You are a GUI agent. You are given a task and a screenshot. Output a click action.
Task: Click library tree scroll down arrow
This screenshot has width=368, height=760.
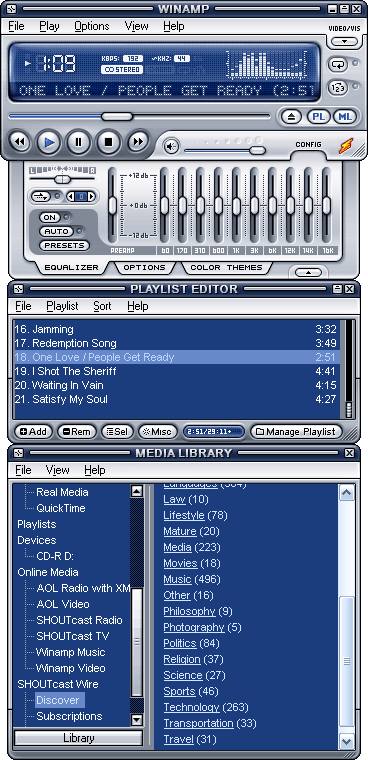tap(137, 719)
